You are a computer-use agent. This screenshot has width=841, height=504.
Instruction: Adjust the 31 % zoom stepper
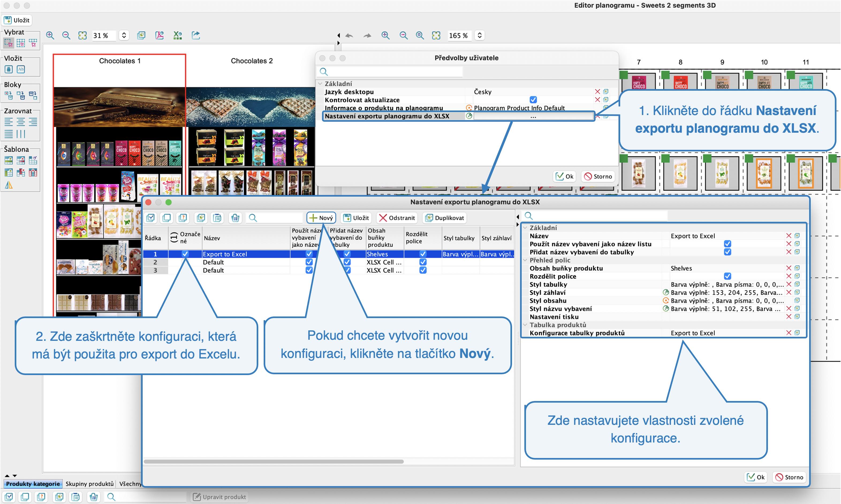(124, 35)
